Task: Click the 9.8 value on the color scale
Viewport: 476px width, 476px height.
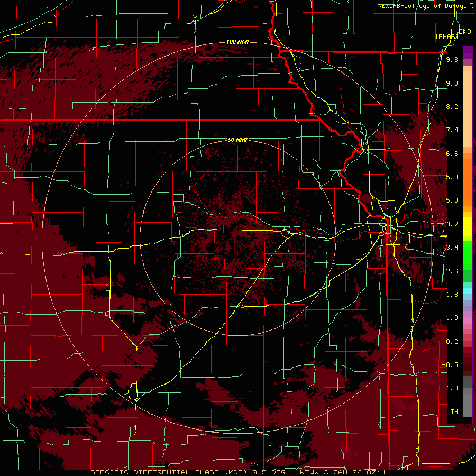Action: pos(452,60)
